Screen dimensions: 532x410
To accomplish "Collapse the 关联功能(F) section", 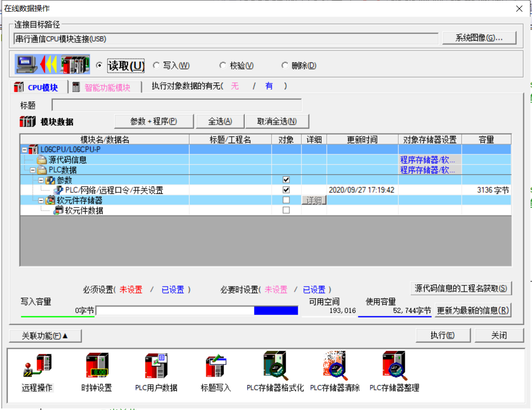I will pyautogui.click(x=45, y=336).
